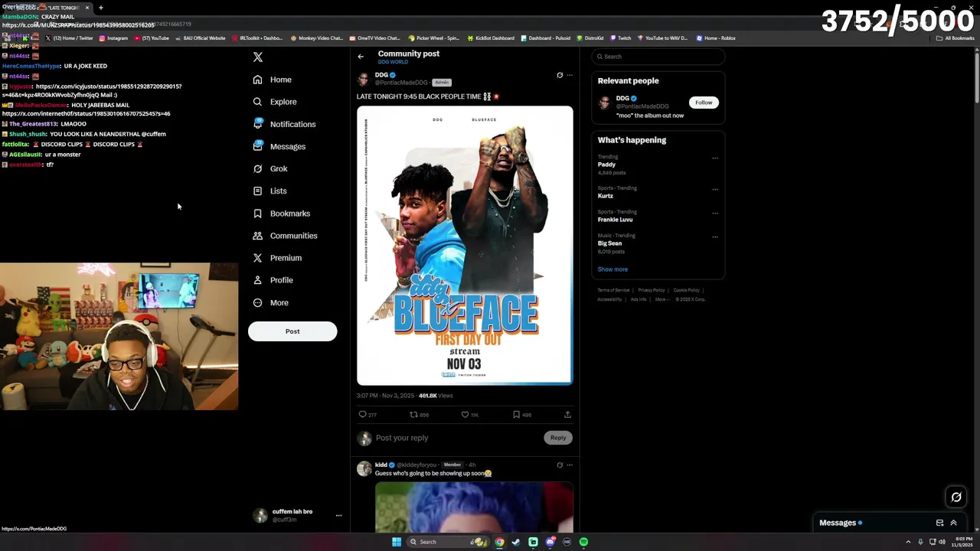The width and height of the screenshot is (980, 551).
Task: Open the All Bookmarks folder
Action: point(955,38)
